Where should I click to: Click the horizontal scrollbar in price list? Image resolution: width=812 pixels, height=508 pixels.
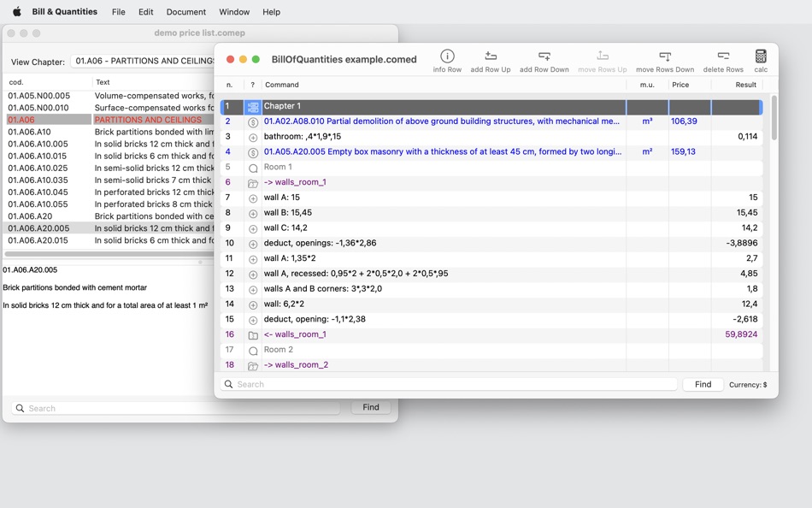click(109, 254)
